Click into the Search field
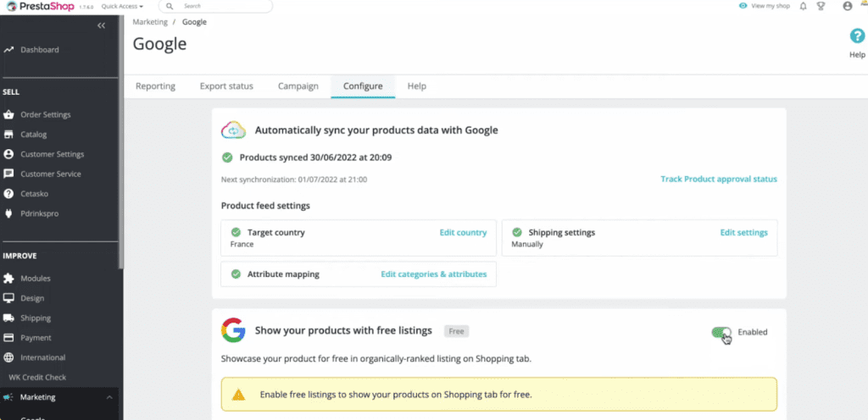This screenshot has height=420, width=868. tap(215, 6)
